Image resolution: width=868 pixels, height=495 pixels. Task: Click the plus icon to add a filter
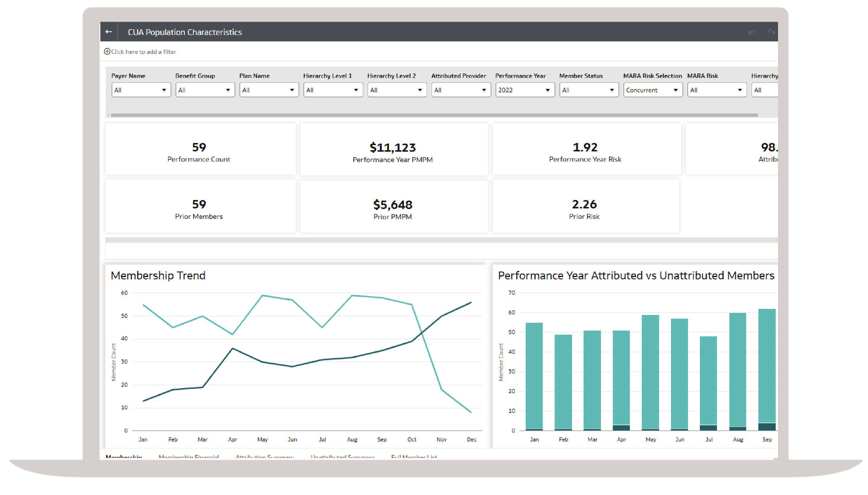point(107,51)
